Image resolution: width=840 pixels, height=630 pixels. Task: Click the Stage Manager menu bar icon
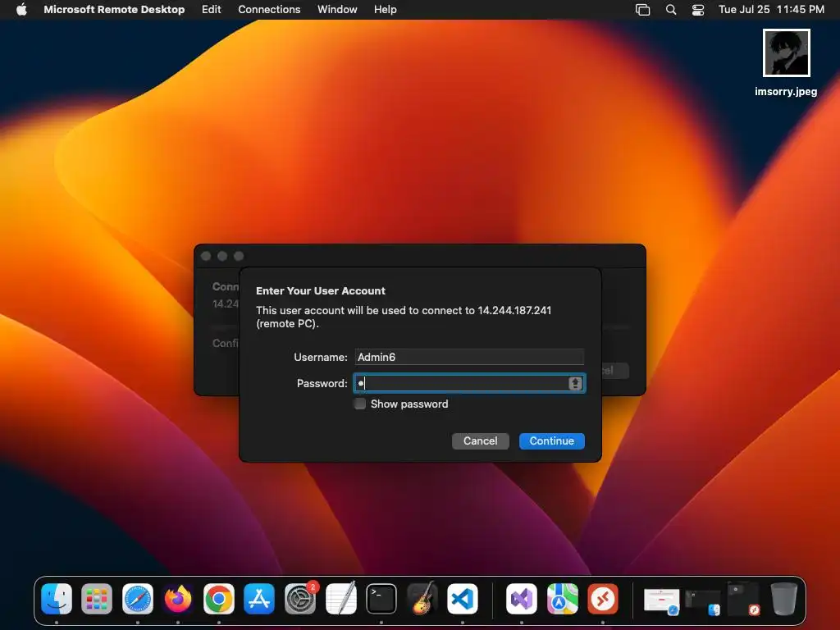coord(643,10)
